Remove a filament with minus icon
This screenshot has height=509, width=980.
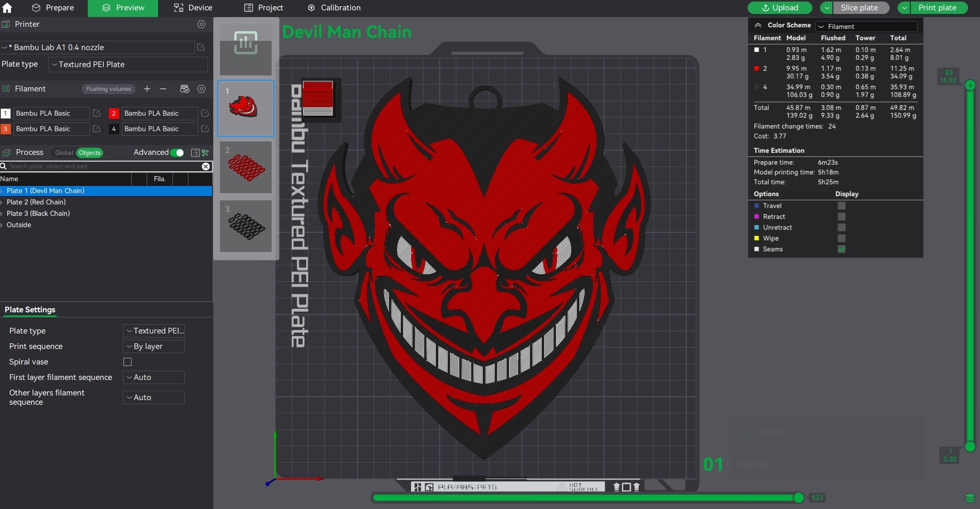[163, 89]
